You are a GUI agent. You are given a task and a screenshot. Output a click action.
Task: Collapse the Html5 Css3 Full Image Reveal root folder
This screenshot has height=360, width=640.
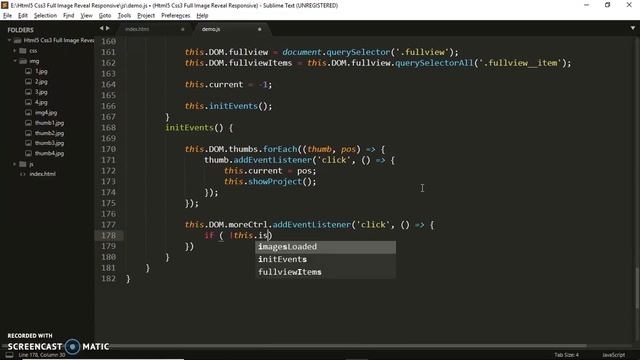(x=9, y=40)
